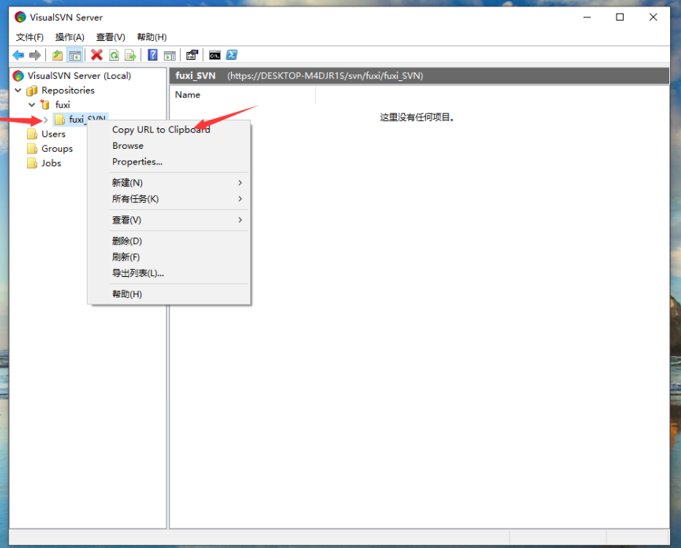681x548 pixels.
Task: Toggle the Show/Hide Action Pane icon
Action: coord(170,55)
